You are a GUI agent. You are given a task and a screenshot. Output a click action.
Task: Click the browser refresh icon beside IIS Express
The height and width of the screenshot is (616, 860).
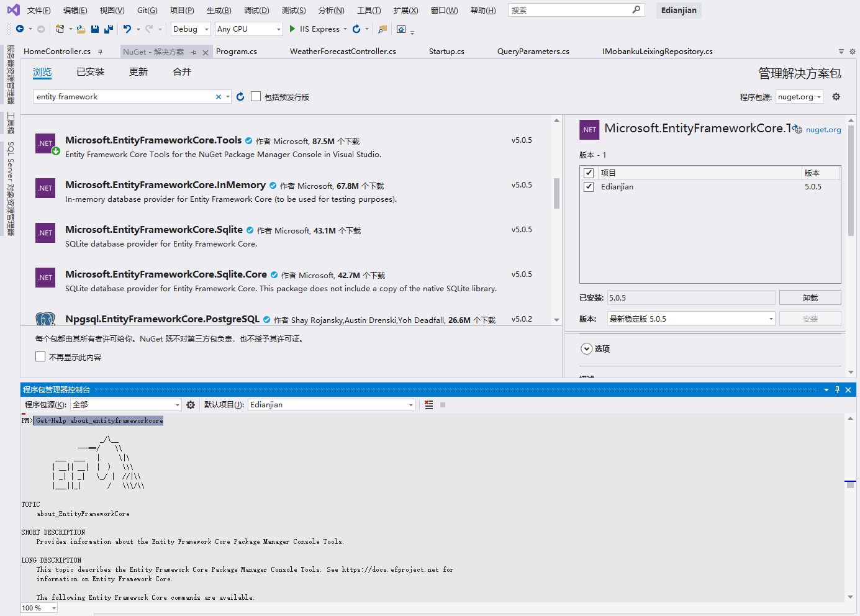point(356,29)
